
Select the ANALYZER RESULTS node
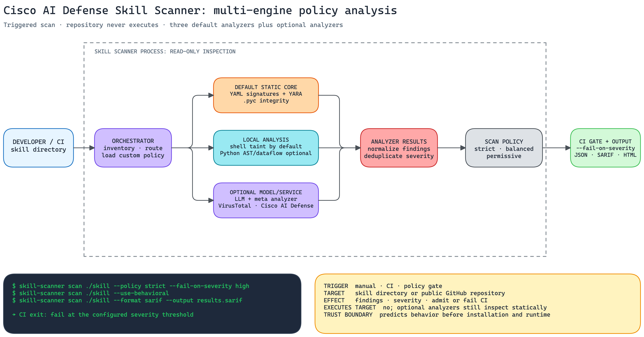399,148
